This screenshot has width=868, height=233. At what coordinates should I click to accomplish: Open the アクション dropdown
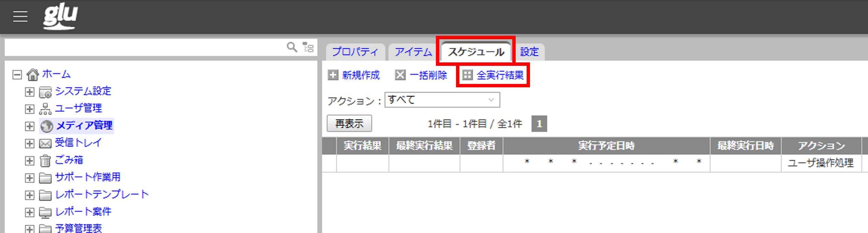click(442, 100)
